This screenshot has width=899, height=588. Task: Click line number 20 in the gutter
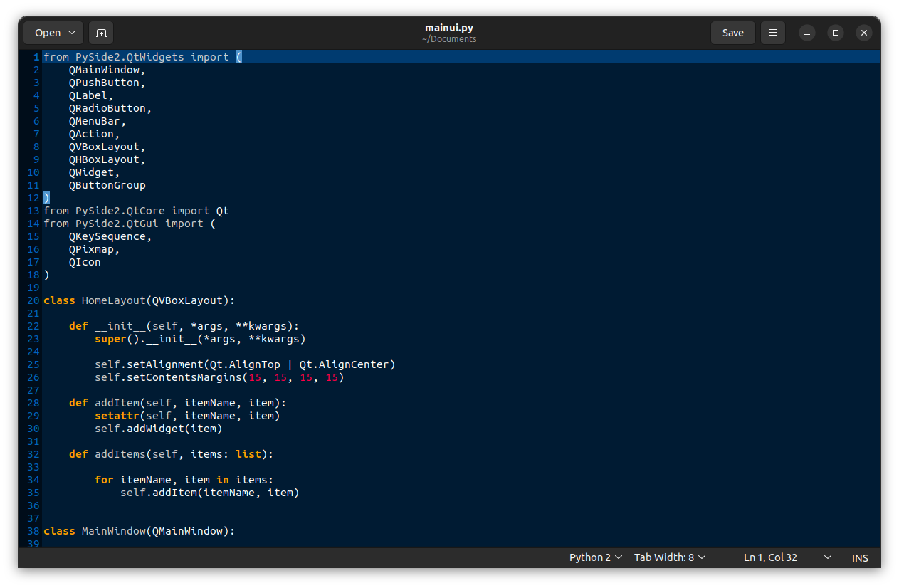pos(33,300)
